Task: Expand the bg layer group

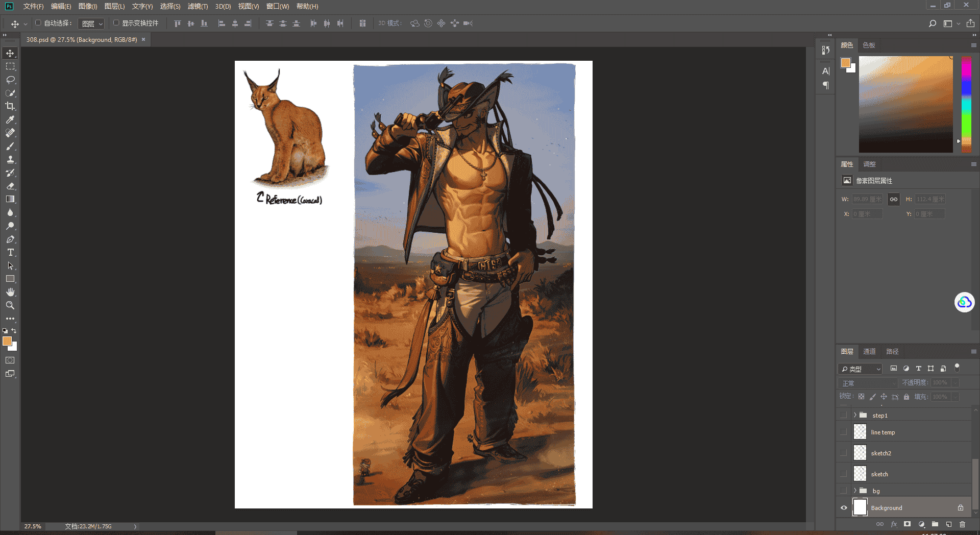Action: pyautogui.click(x=855, y=491)
